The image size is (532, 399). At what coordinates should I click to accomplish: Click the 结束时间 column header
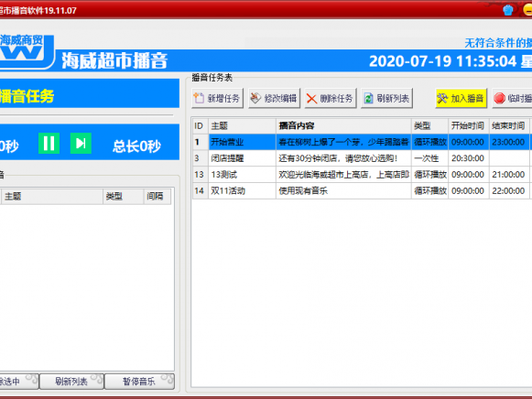coord(509,126)
